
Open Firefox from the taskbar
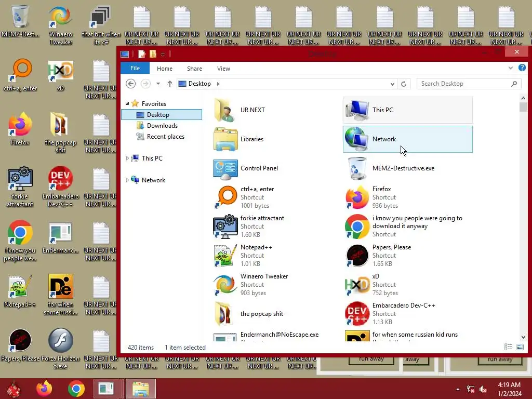pos(45,389)
